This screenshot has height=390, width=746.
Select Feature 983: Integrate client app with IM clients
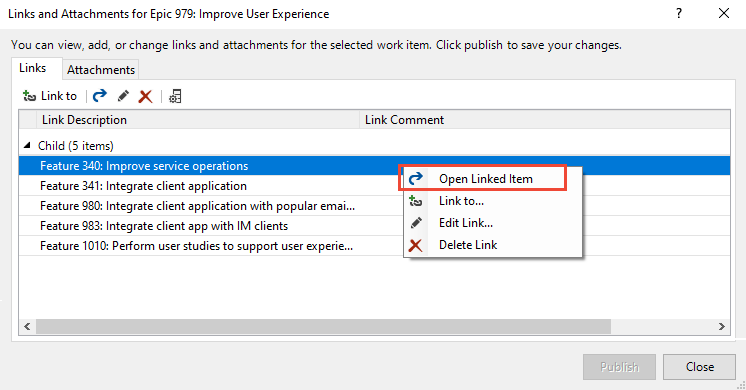click(x=374, y=225)
